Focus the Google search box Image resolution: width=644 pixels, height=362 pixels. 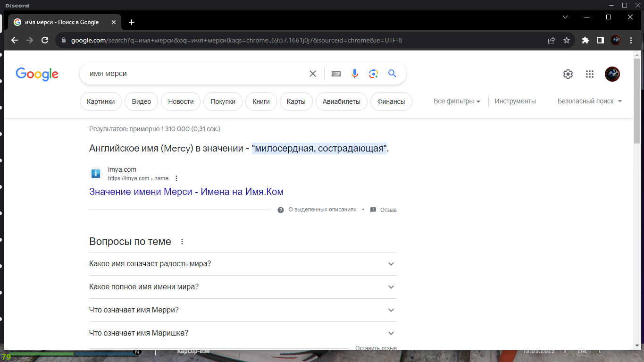coord(196,74)
